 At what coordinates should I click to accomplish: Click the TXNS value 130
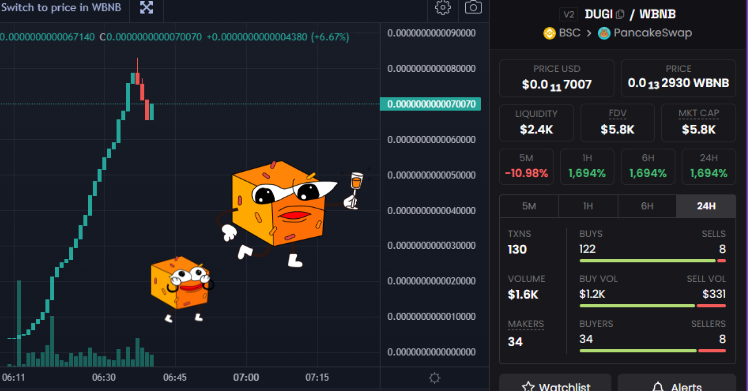(x=517, y=249)
